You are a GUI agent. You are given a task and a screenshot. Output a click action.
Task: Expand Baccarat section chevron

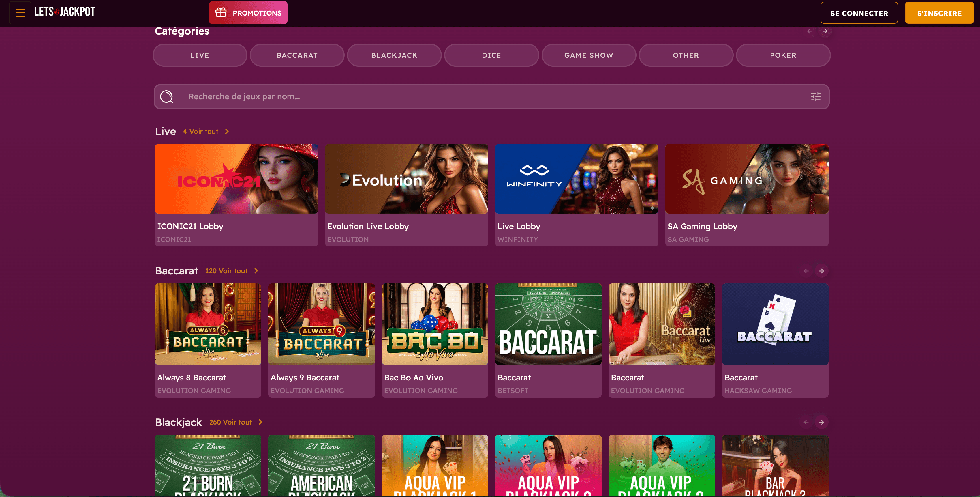256,271
